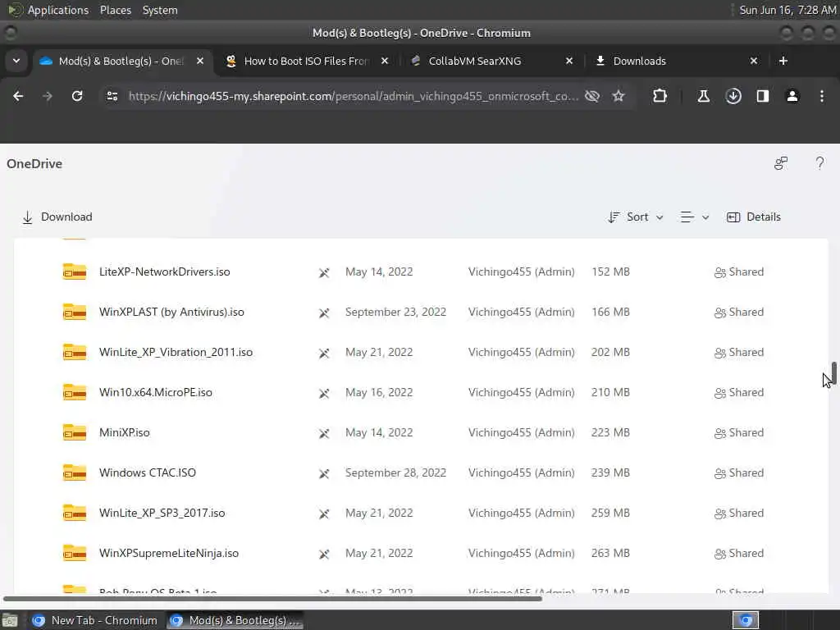Click the OneDrive Download button
Screen dimensions: 840x630
click(x=57, y=217)
